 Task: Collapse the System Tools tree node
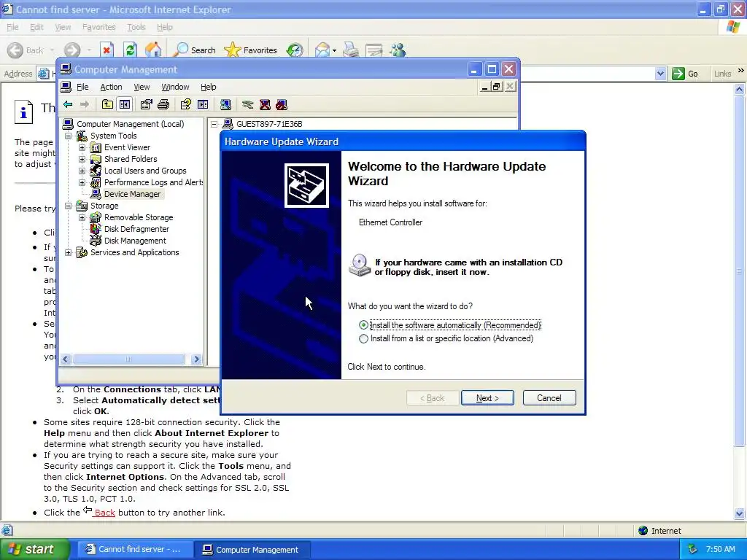(69, 136)
